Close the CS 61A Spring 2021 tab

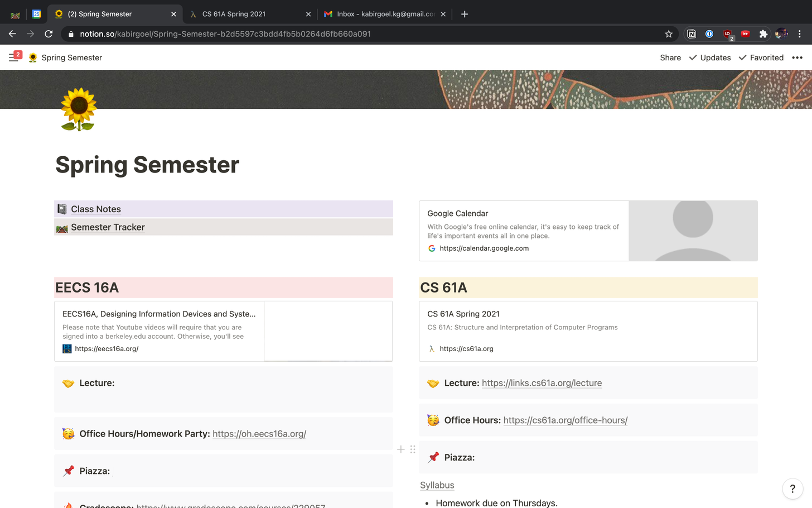click(308, 14)
